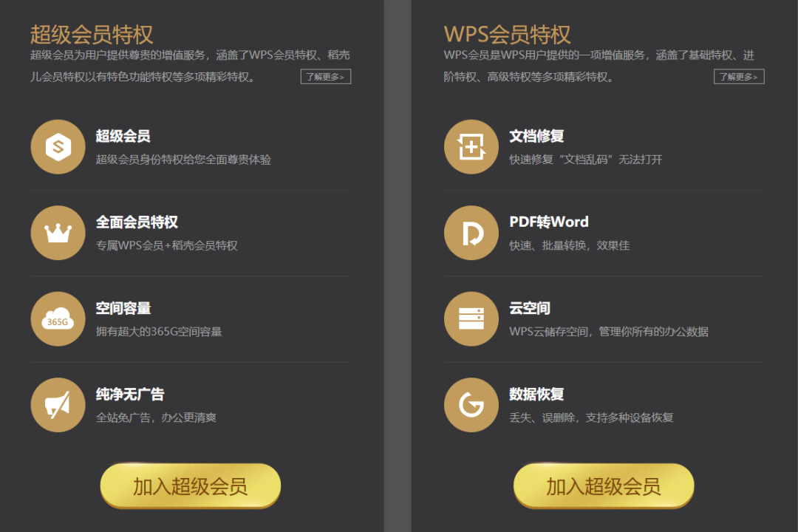Click text WPS云储存空间，管理你所有的办公数据
The image size is (798, 532).
tap(609, 332)
